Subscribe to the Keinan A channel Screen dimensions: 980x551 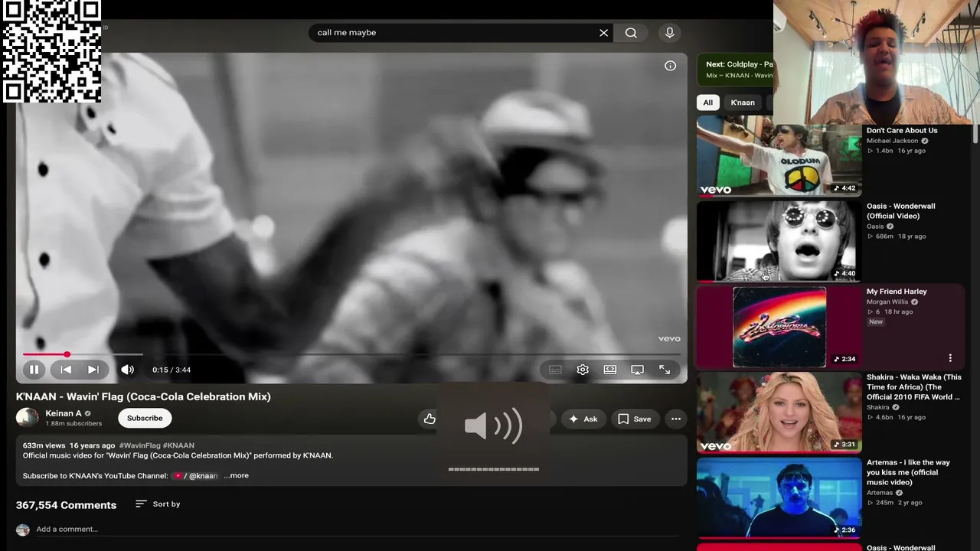pos(145,418)
